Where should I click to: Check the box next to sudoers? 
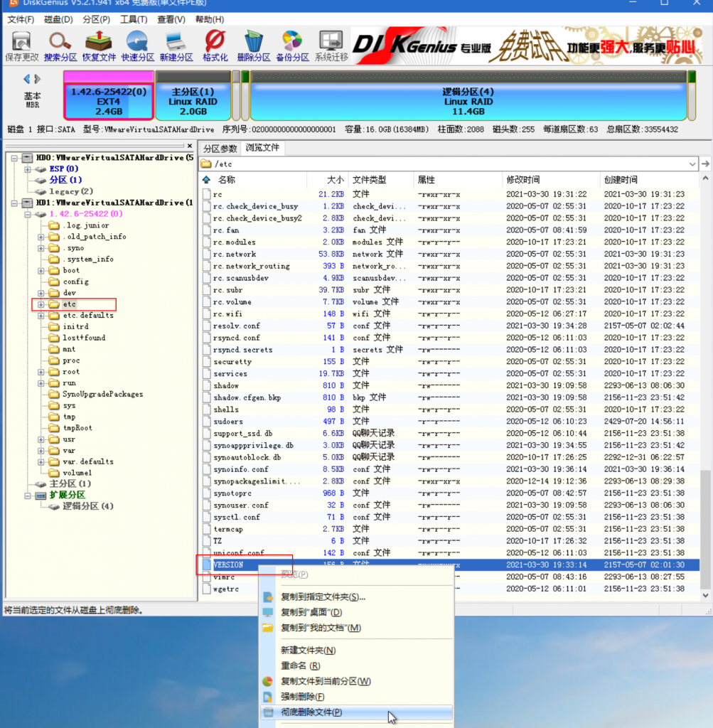point(207,422)
